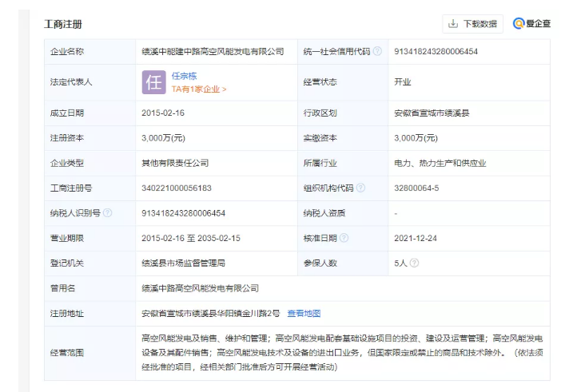Select company name 绩溪中能建中路高空风能发电有限公司
The height and width of the screenshot is (392, 561).
coord(213,52)
